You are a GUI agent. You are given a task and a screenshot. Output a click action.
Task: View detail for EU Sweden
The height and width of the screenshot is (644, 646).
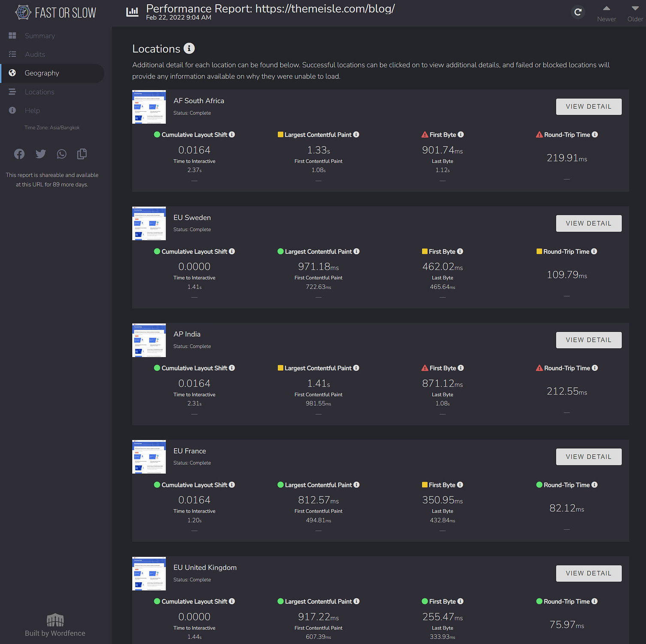tap(588, 223)
